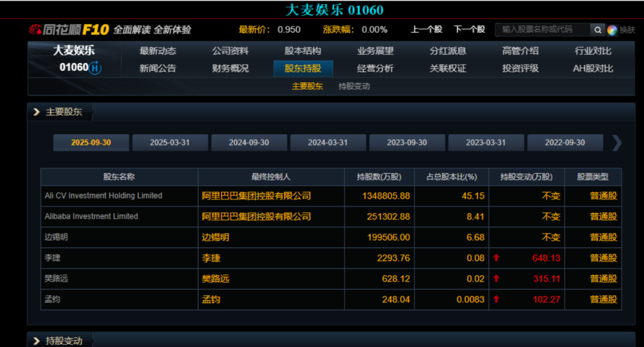Click Alibaba Investment Limited shareholder name

[91, 216]
